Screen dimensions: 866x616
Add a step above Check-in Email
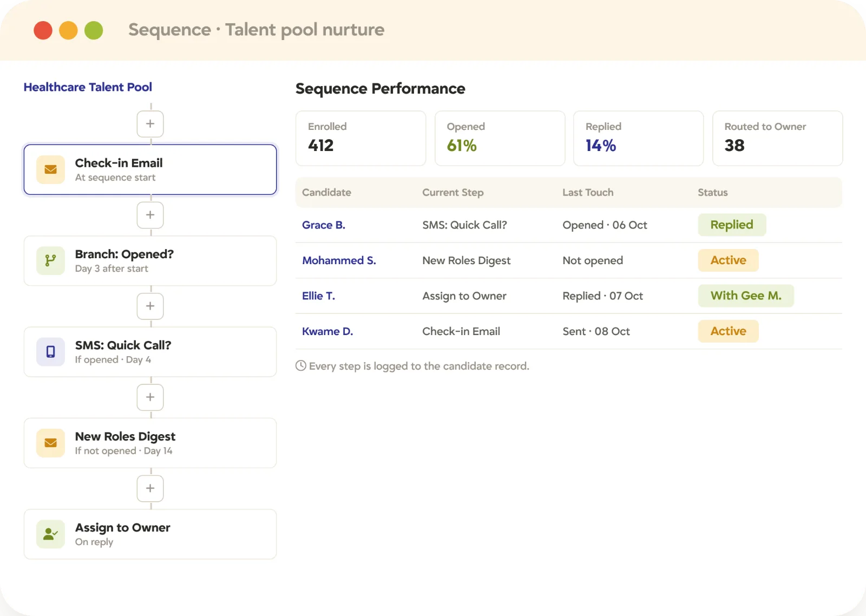coord(150,124)
